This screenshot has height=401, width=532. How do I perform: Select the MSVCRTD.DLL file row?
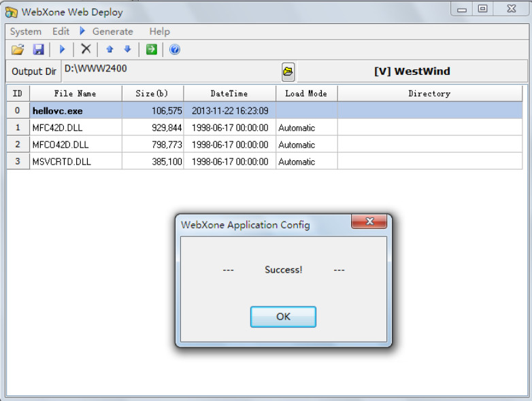tap(265, 161)
